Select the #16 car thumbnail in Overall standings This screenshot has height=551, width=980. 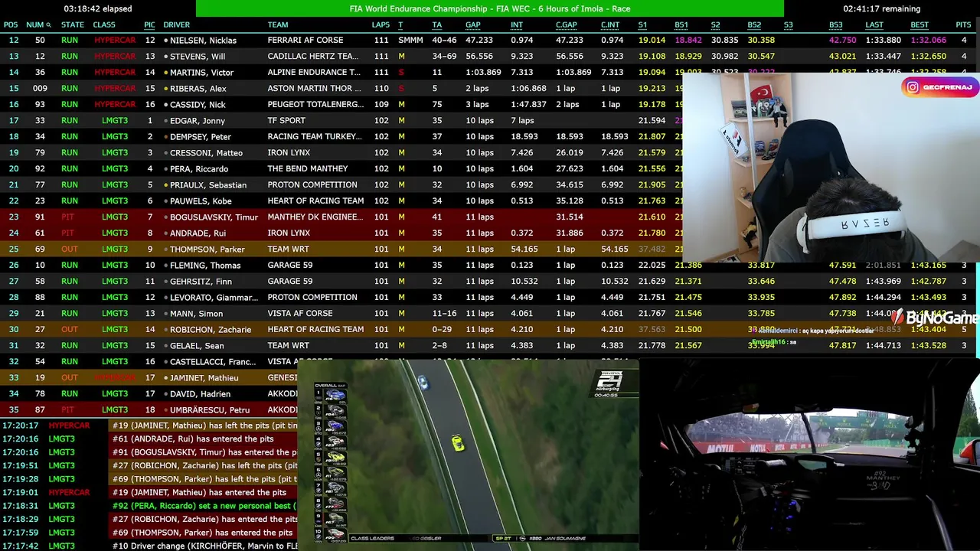336,396
